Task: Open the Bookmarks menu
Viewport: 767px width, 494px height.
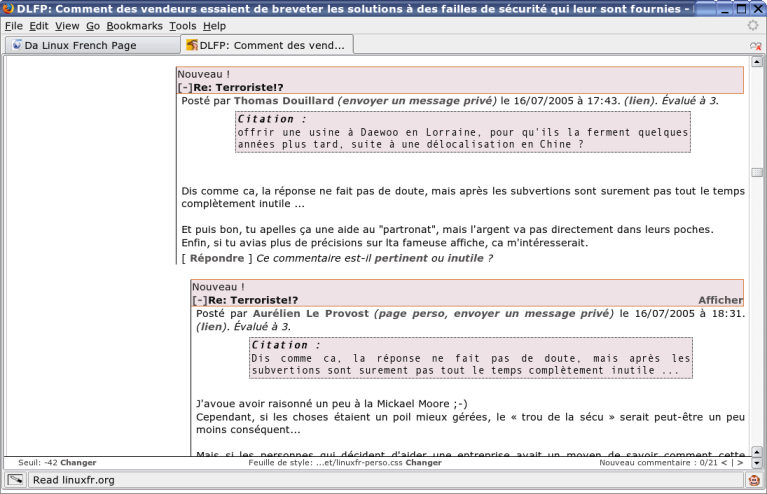Action: (x=135, y=26)
